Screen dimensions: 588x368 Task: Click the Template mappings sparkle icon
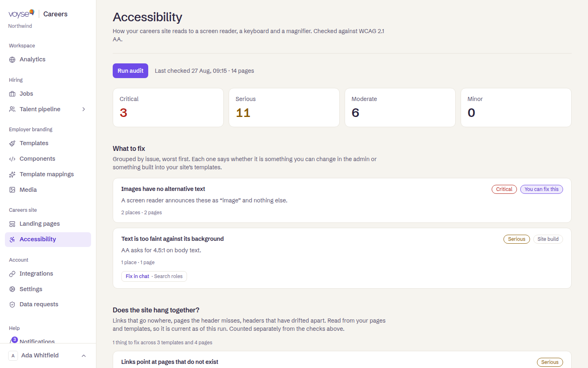click(12, 175)
